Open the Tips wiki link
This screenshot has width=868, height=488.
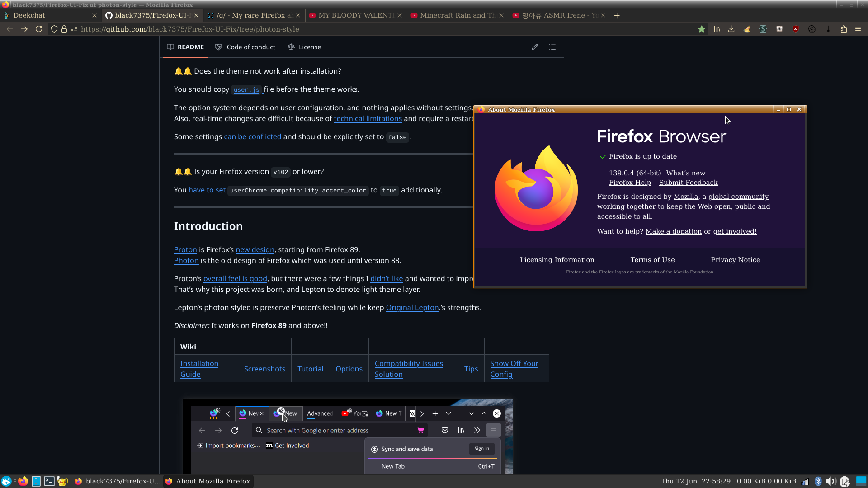(471, 369)
